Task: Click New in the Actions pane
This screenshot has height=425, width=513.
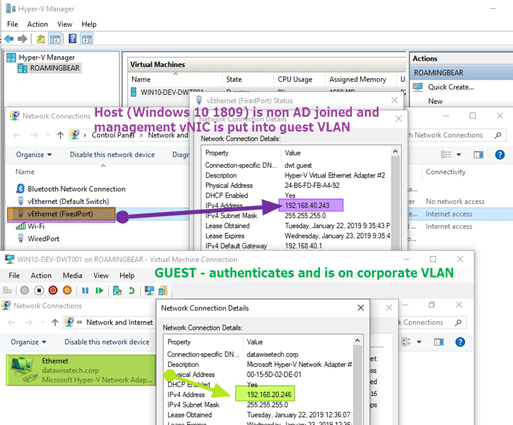Action: [435, 101]
